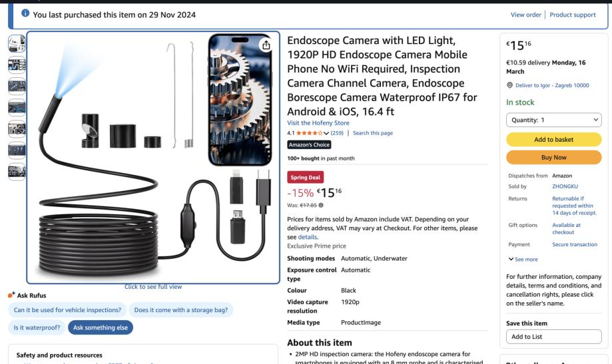Click the delivery location pin icon

coord(509,85)
